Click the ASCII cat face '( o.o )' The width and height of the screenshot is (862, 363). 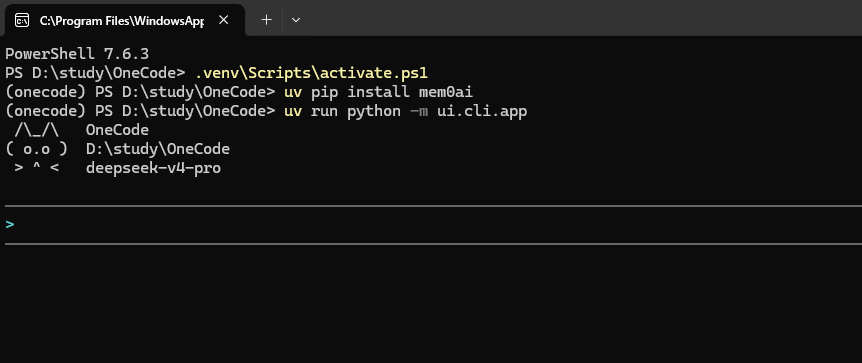click(36, 149)
